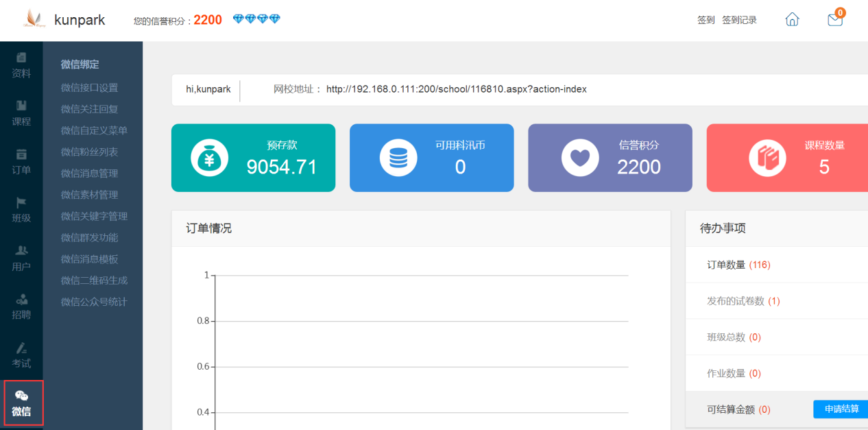This screenshot has height=430, width=868.
Task: Open the 班级 flag icon section
Action: pyautogui.click(x=21, y=210)
